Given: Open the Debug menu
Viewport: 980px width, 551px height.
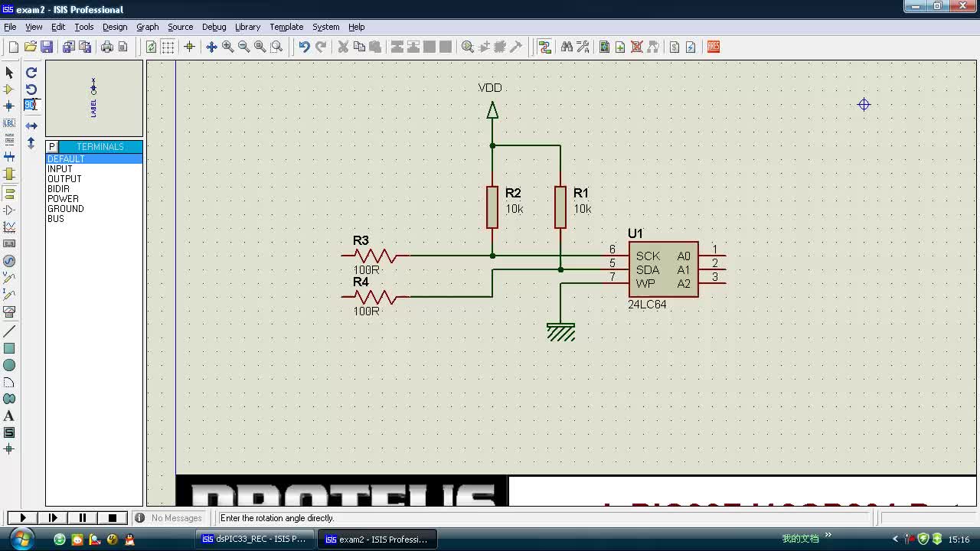Looking at the screenshot, I should click(214, 27).
